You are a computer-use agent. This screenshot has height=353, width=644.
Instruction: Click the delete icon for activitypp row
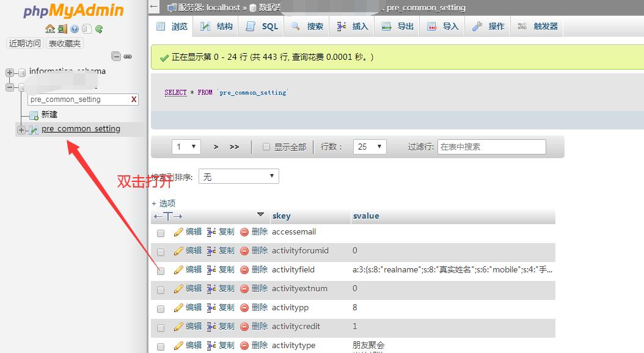tap(244, 308)
